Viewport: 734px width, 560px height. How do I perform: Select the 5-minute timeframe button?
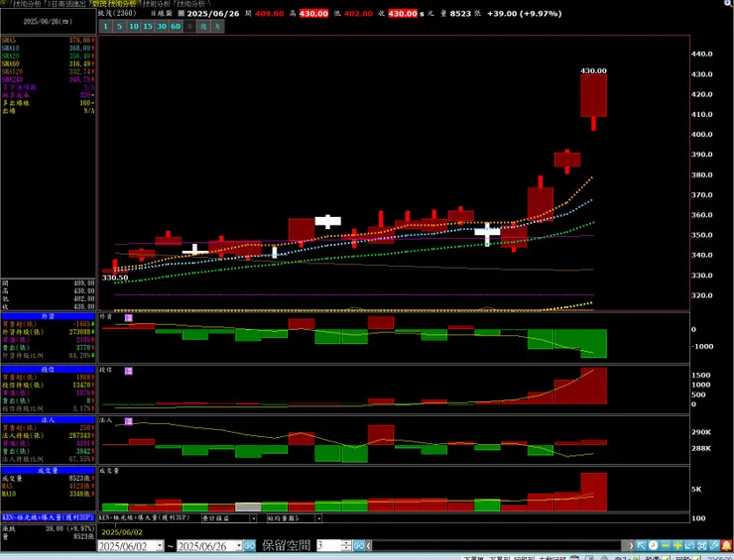click(x=119, y=26)
